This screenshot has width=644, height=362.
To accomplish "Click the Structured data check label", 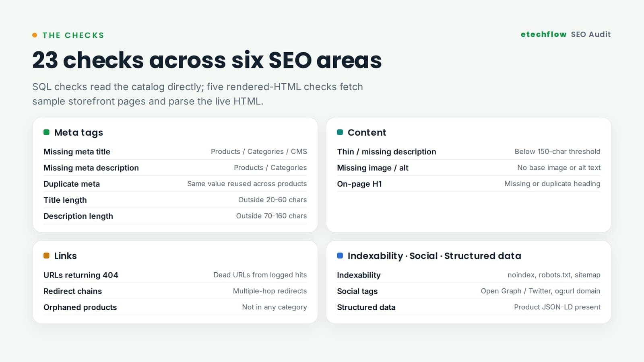I will (366, 307).
